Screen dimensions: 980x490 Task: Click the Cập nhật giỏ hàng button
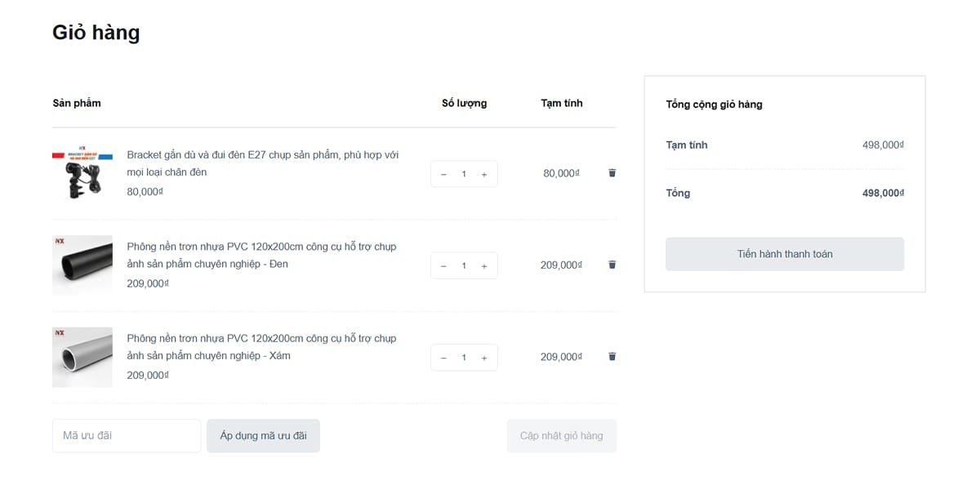562,435
